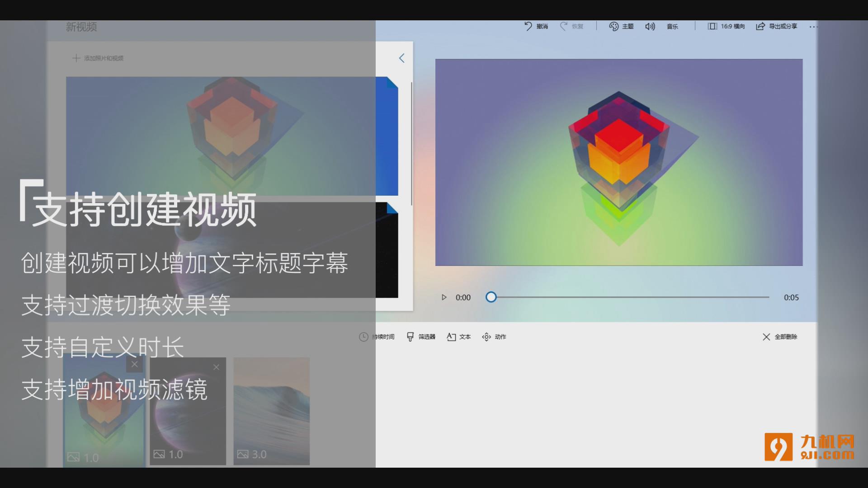The image size is (868, 488).
Task: Select the wave storyboard clip labeled 3.0
Action: coord(271,410)
